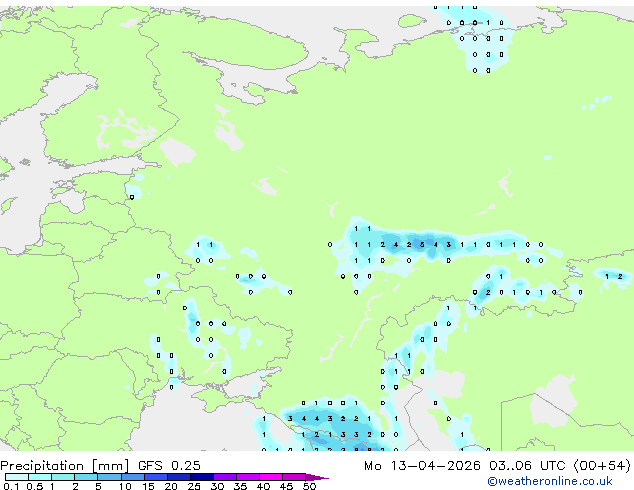Pick the 1–2 mm legend color

point(63,477)
